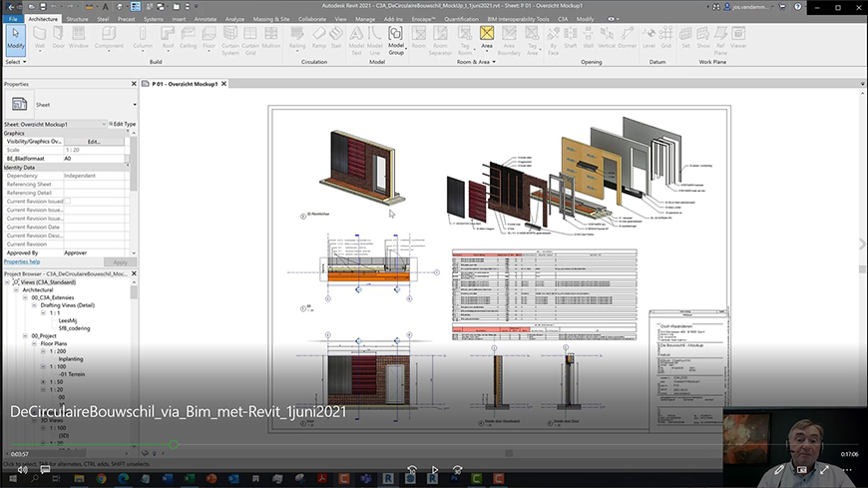Switch to the Massing & Site tab
The height and width of the screenshot is (488, 868).
(271, 19)
